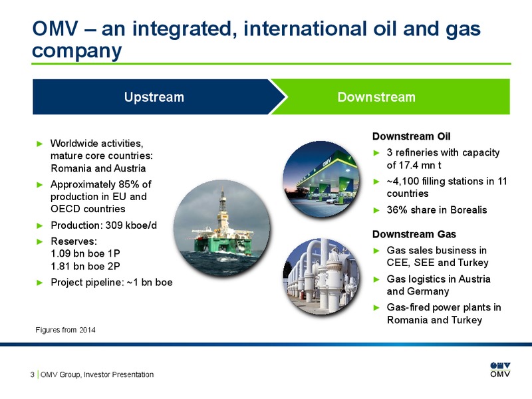Select the 'Downstream Oil' heading
The height and width of the screenshot is (399, 532).
pos(411,136)
